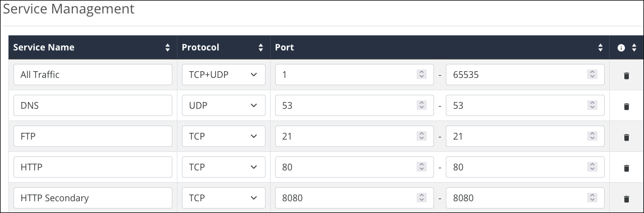The width and height of the screenshot is (644, 213).
Task: Click the trash icon for HTTP row
Action: coord(627,168)
